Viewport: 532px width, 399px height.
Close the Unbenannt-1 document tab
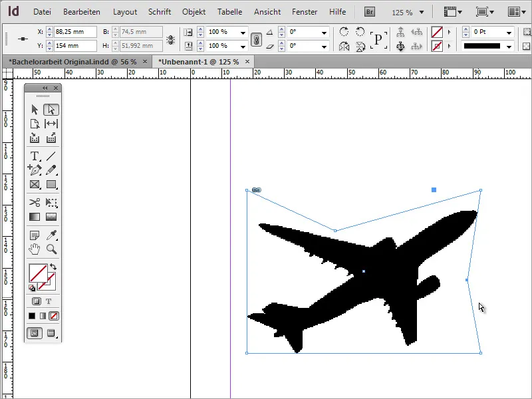(x=247, y=61)
